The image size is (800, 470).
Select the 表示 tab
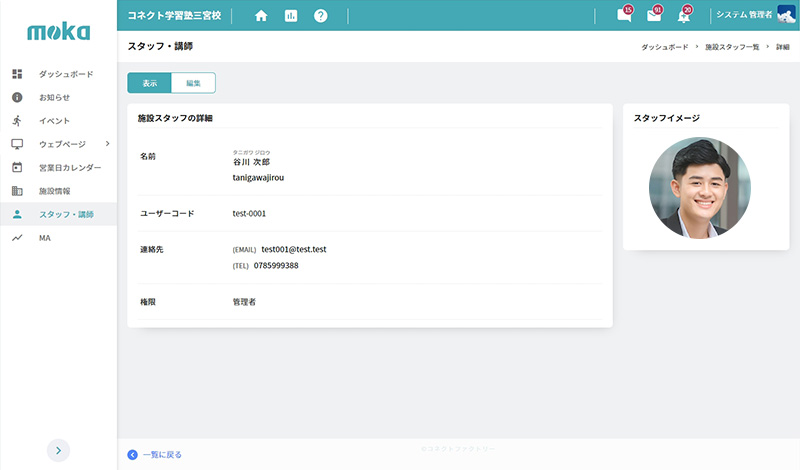pos(149,83)
